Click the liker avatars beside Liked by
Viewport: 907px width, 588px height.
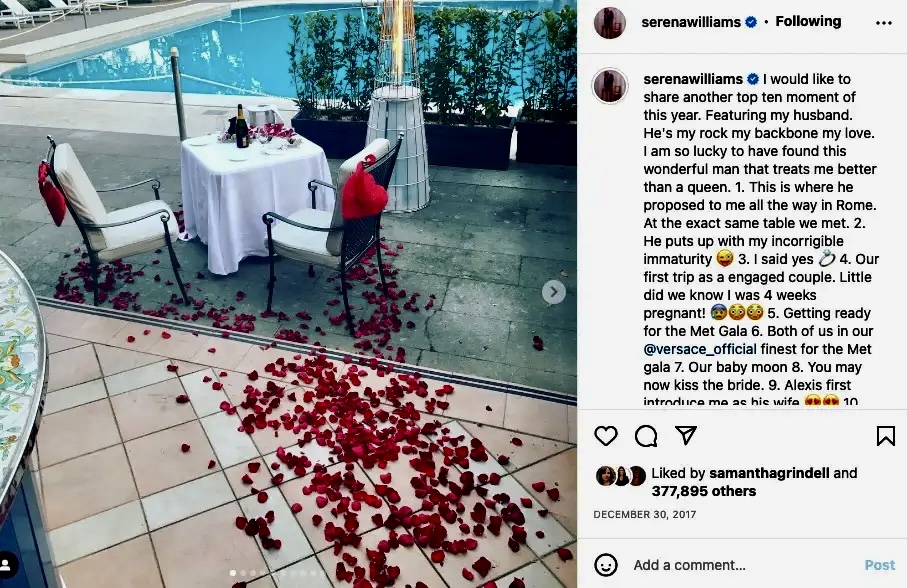(x=620, y=476)
